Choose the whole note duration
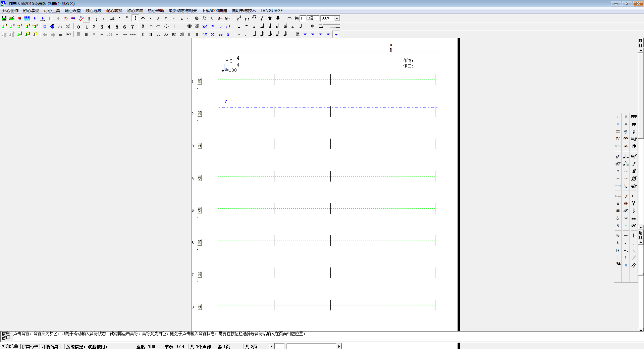The image size is (644, 349). click(x=239, y=34)
